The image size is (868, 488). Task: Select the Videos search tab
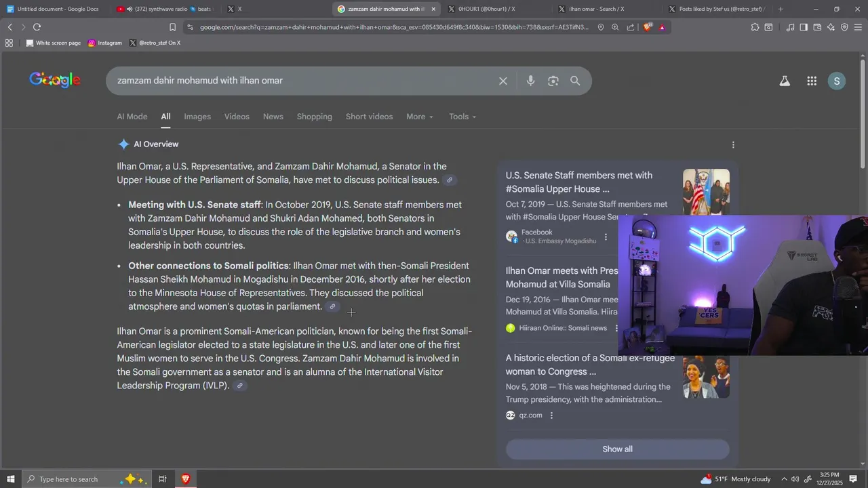[237, 117]
